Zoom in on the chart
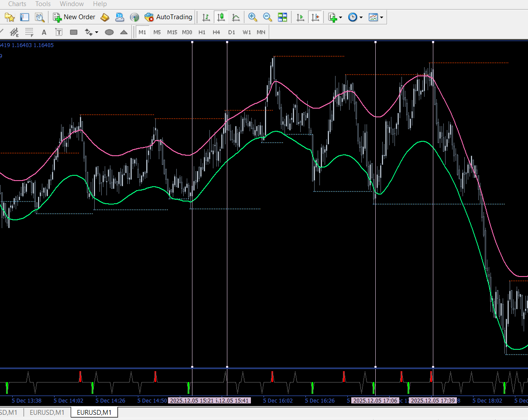Image resolution: width=528 pixels, height=420 pixels. pos(252,17)
